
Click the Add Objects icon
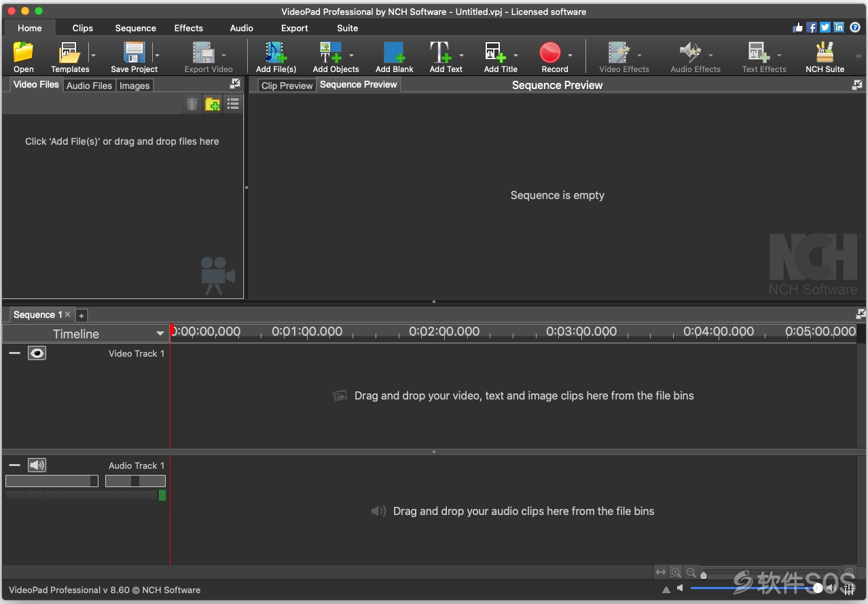[x=331, y=52]
